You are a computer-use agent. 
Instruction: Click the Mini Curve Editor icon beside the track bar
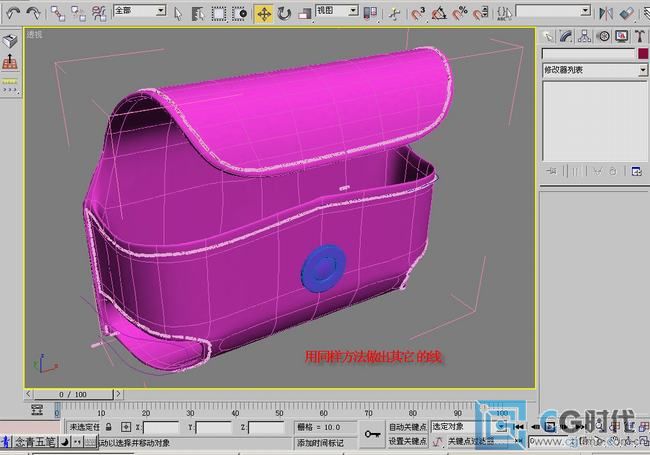pyautogui.click(x=37, y=410)
